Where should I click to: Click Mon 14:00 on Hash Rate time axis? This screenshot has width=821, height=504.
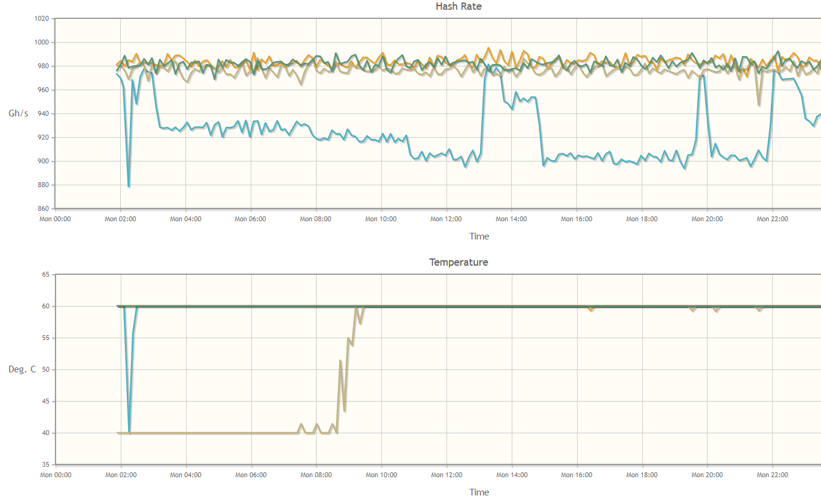(x=511, y=219)
